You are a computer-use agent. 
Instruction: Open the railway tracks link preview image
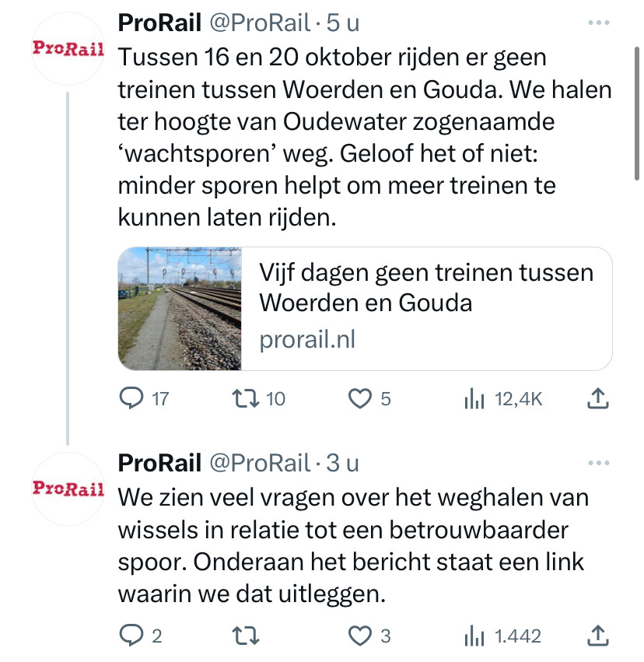180,309
